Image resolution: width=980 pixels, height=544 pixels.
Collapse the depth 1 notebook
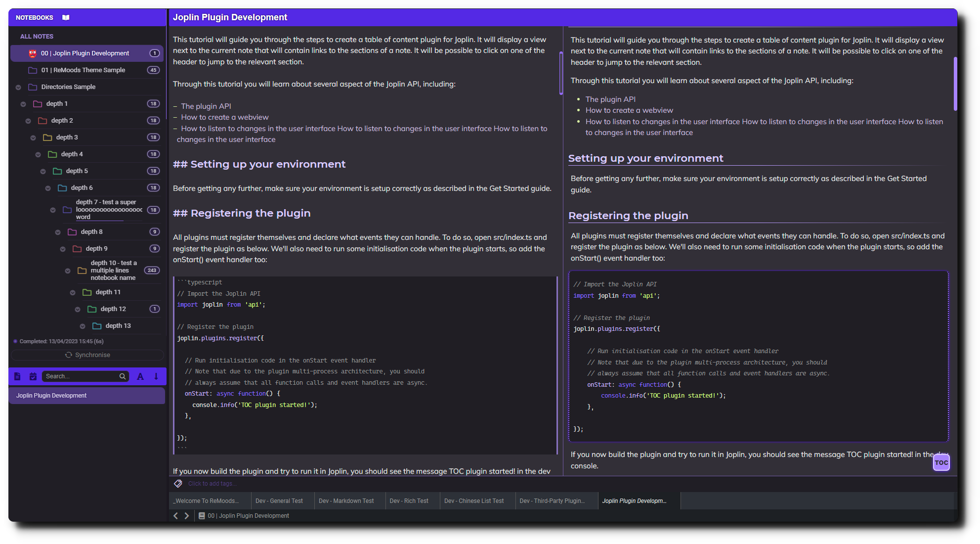[23, 104]
